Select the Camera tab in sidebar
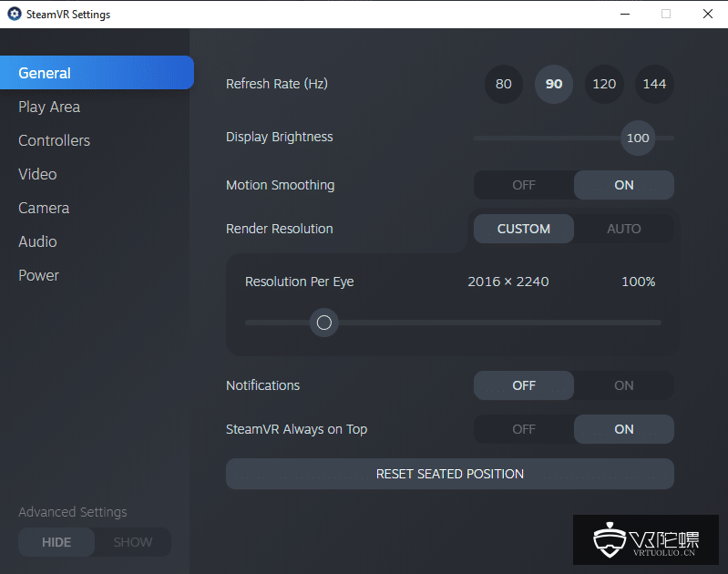 [x=44, y=208]
